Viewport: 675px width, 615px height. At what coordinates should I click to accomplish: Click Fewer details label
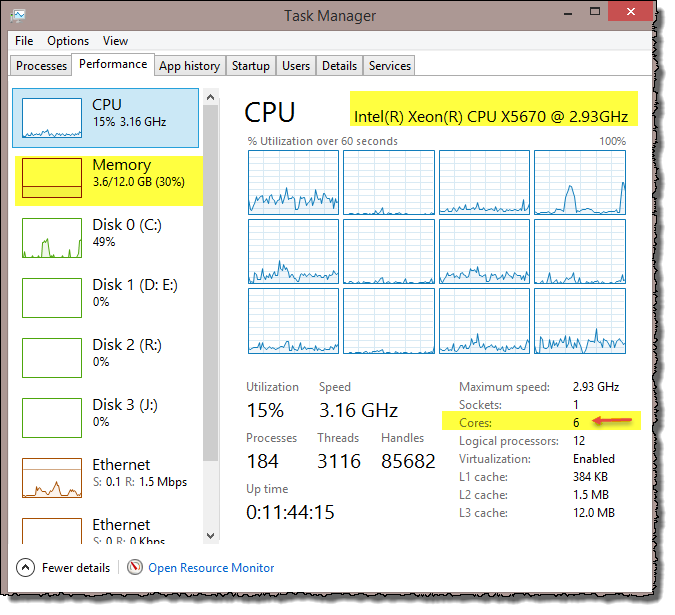(76, 568)
